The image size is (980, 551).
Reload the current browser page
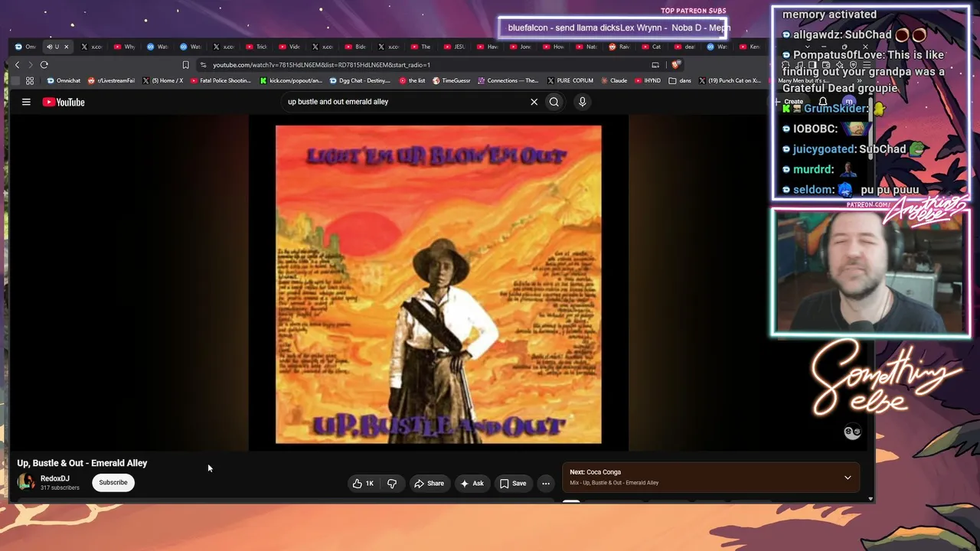point(44,65)
